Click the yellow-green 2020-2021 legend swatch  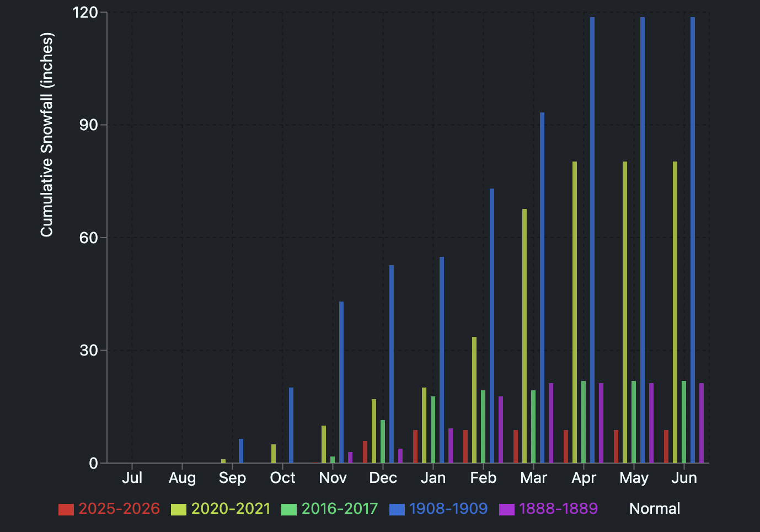179,509
